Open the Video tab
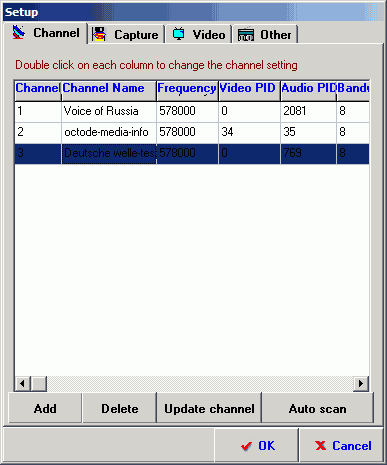387x465 pixels. pyautogui.click(x=199, y=34)
